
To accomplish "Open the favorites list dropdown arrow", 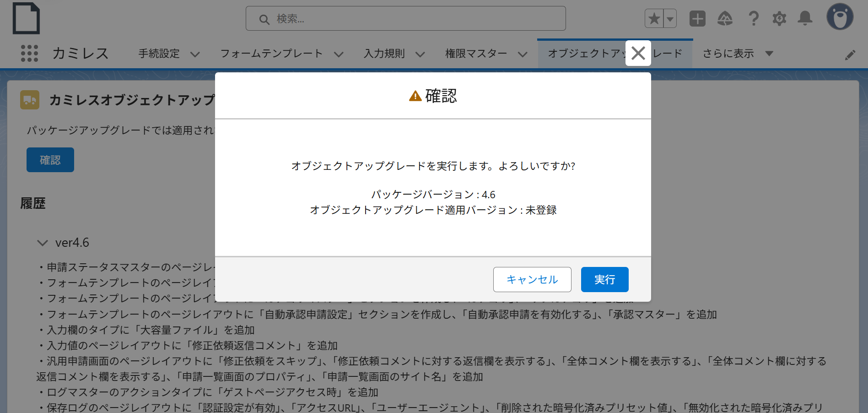I will pyautogui.click(x=670, y=19).
